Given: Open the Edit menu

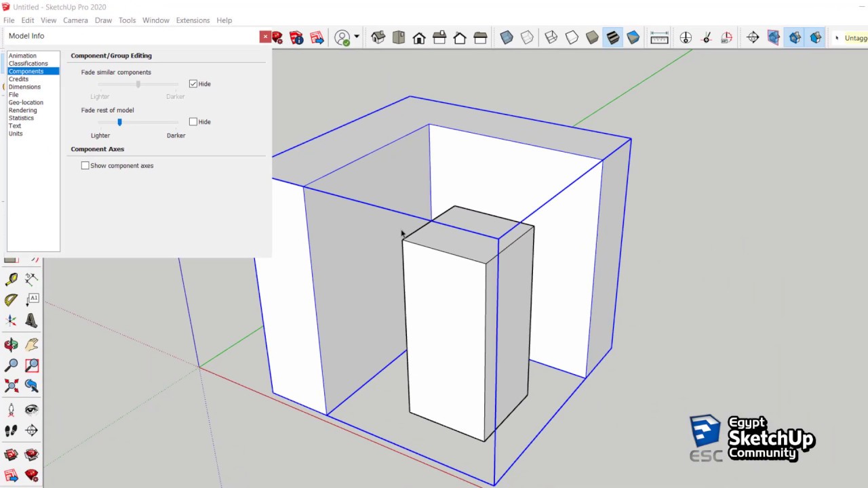Looking at the screenshot, I should (x=28, y=20).
